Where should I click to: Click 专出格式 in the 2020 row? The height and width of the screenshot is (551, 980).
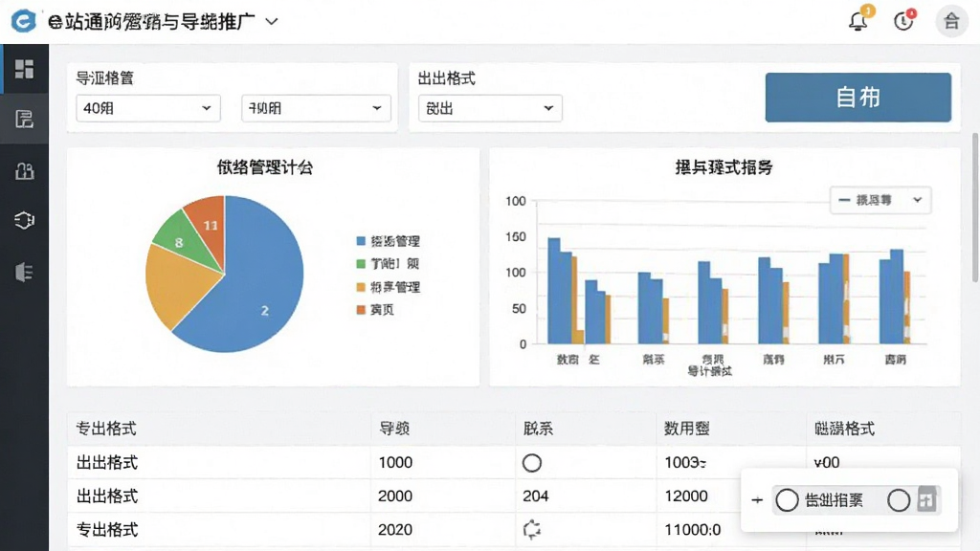(x=107, y=530)
